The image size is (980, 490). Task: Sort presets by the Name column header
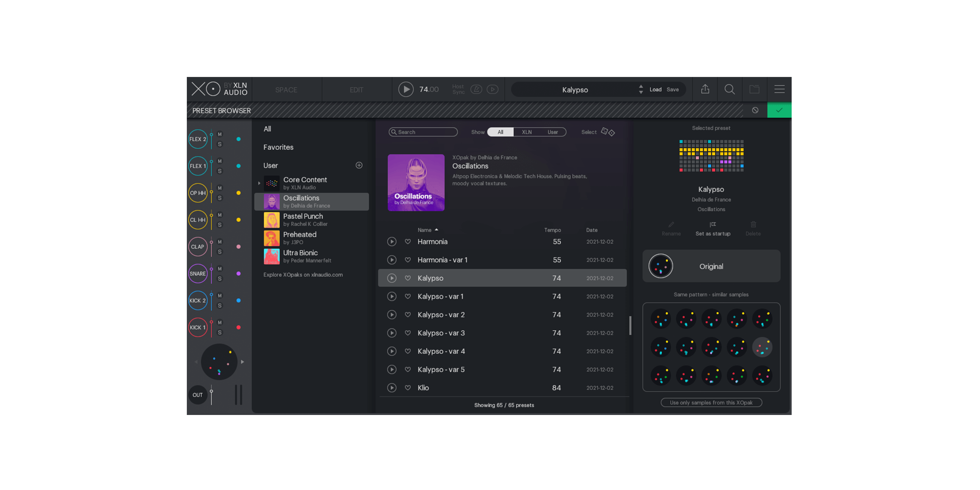coord(424,230)
